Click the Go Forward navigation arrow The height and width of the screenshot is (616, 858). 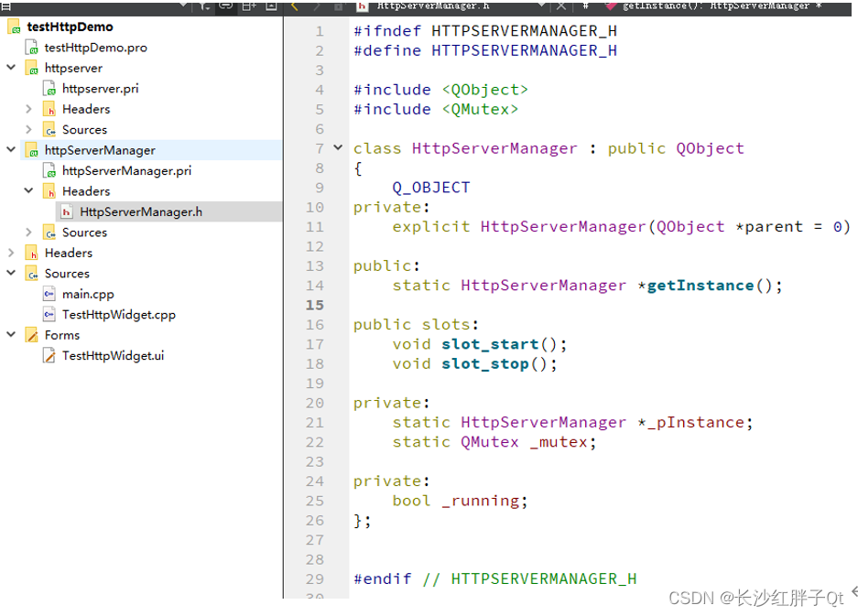point(316,7)
